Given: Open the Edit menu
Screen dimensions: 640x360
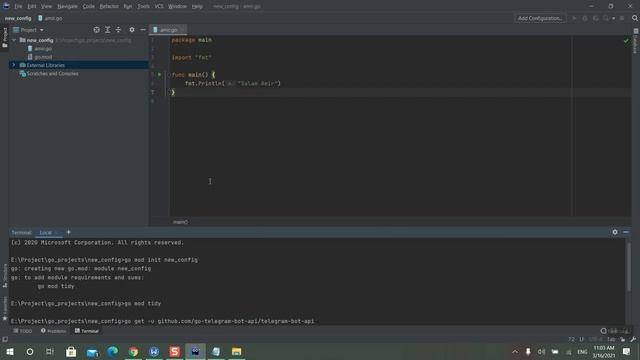Looking at the screenshot, I should 32,7.
